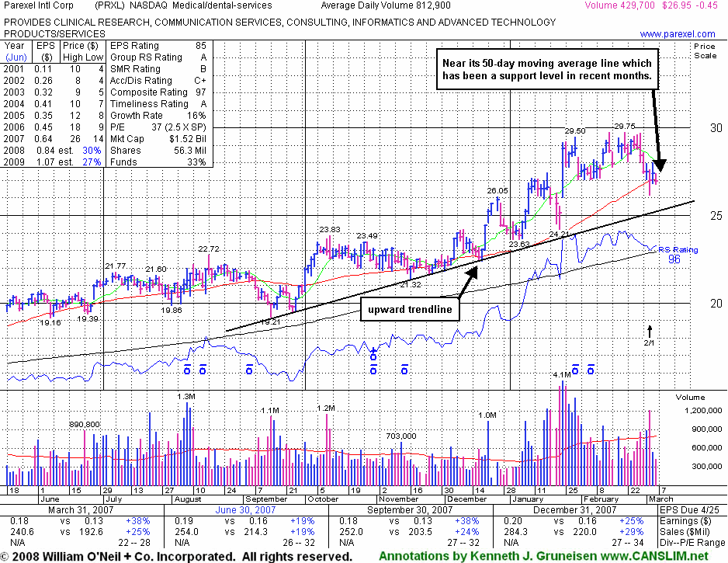Click the 1,200,000 volume scale label
The height and width of the screenshot is (563, 728).
coord(703,410)
